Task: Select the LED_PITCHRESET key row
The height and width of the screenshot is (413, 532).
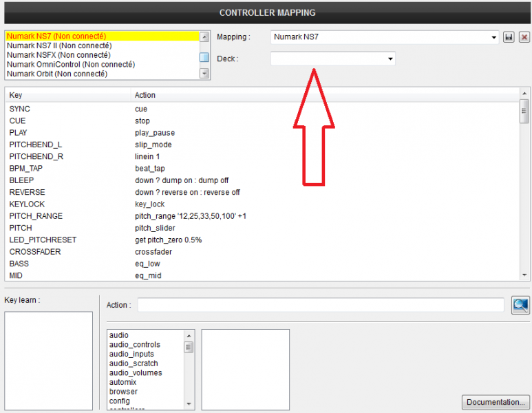Action: click(x=262, y=240)
